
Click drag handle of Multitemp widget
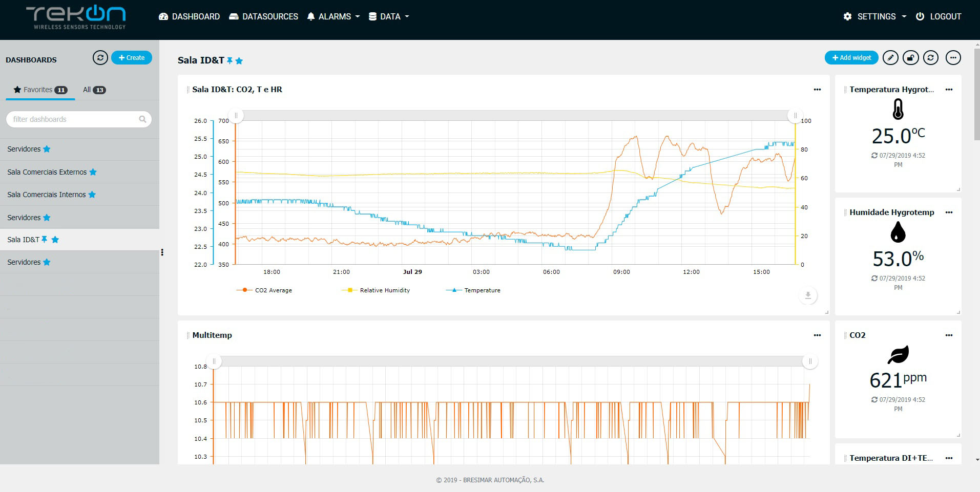click(188, 335)
